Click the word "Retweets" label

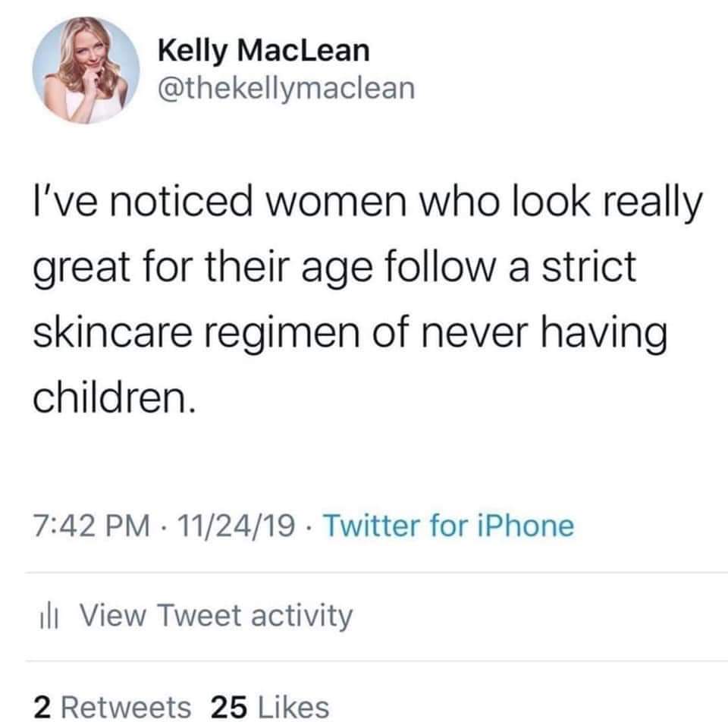[x=124, y=707]
